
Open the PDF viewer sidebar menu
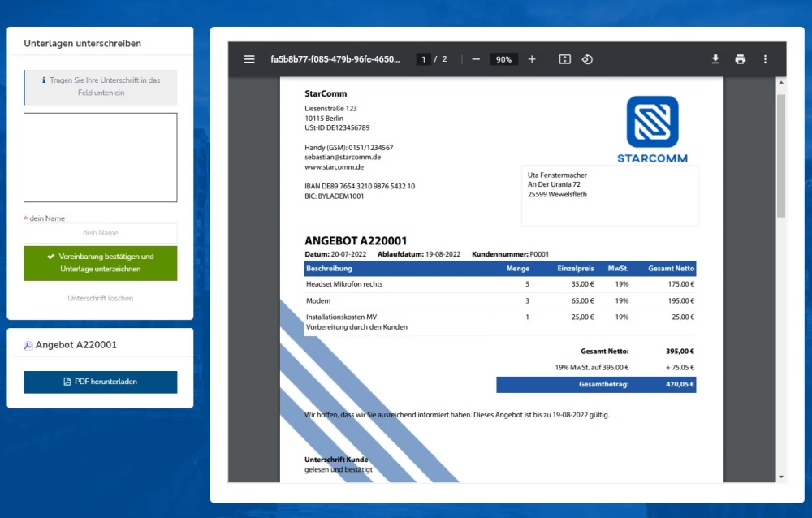[x=249, y=59]
